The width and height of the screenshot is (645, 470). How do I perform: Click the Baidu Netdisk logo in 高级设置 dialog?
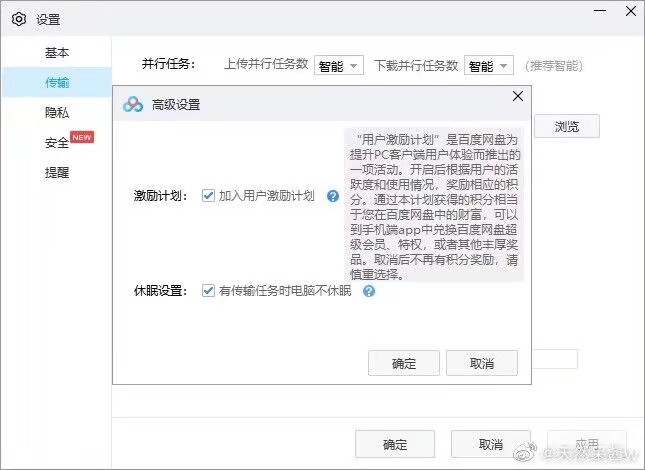click(x=133, y=105)
